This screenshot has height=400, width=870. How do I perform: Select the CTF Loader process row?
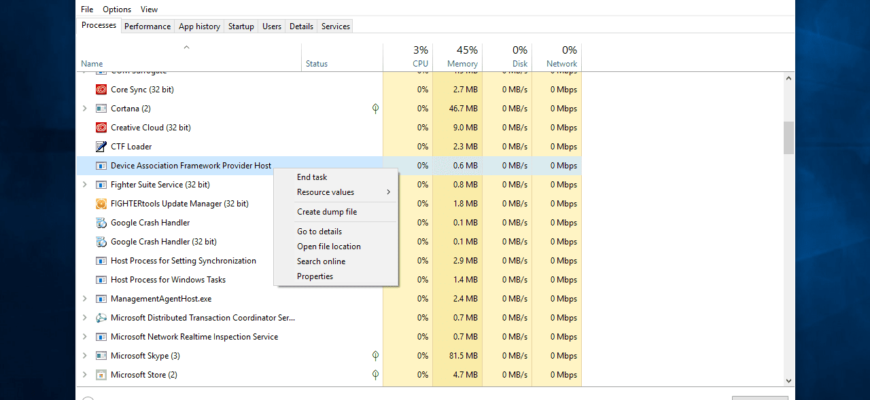(329, 146)
